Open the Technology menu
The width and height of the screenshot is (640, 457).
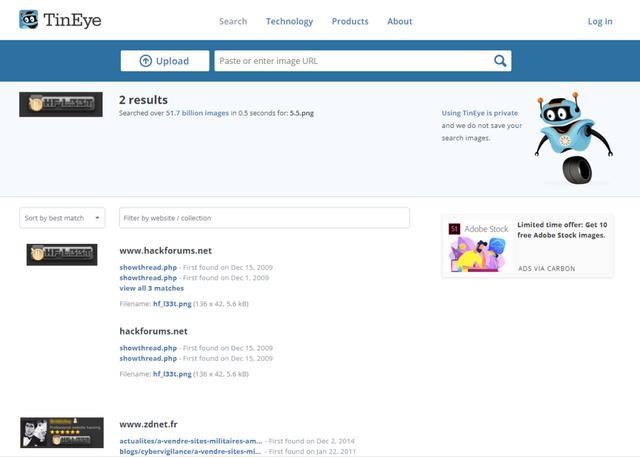(289, 21)
